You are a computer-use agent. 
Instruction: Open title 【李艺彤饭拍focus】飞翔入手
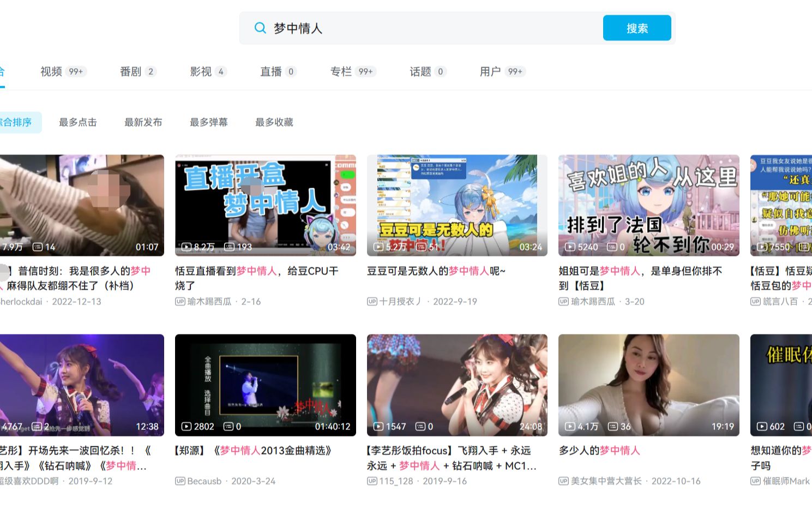(452, 458)
